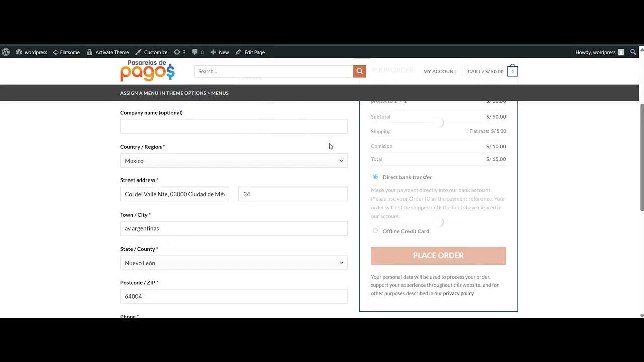Click the Activate Theme lock icon

point(90,52)
